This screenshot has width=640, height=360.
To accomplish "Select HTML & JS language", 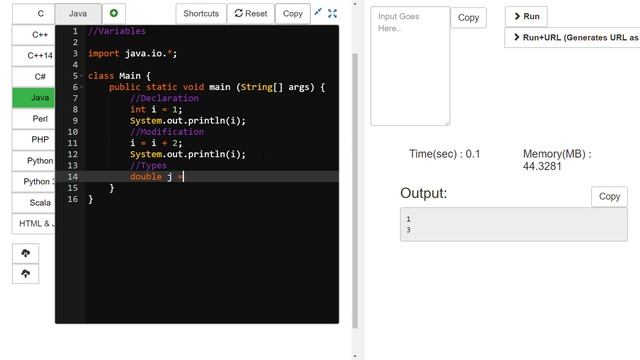I will [33, 224].
